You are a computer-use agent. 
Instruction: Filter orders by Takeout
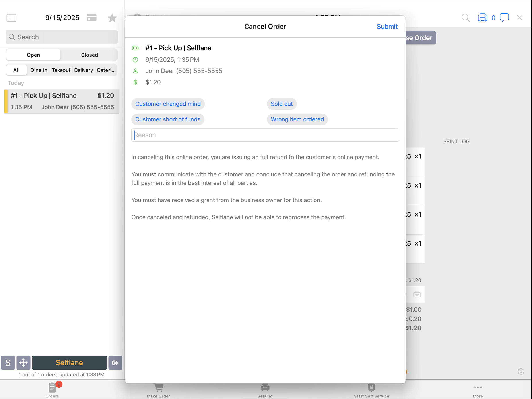(61, 70)
